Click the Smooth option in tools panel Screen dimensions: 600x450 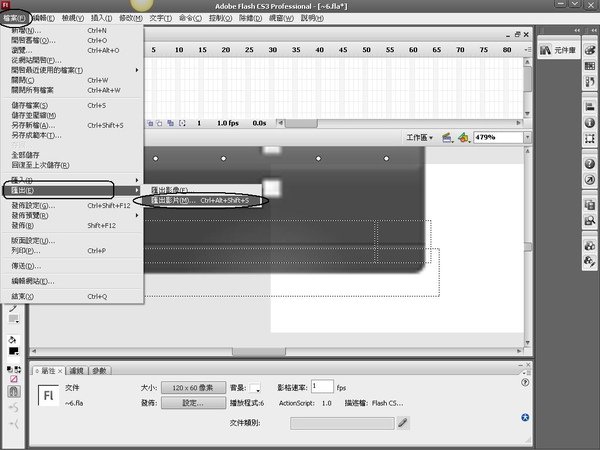(x=14, y=408)
